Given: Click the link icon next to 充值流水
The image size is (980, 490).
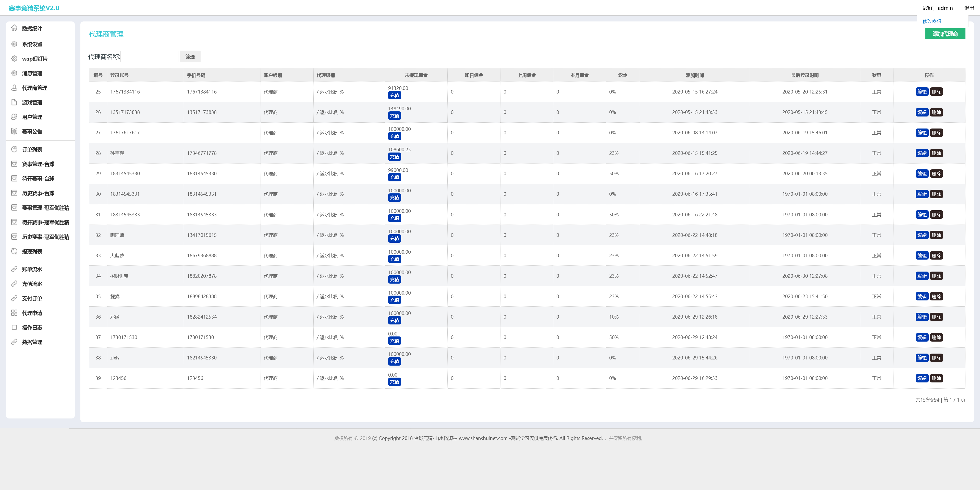Looking at the screenshot, I should [14, 284].
